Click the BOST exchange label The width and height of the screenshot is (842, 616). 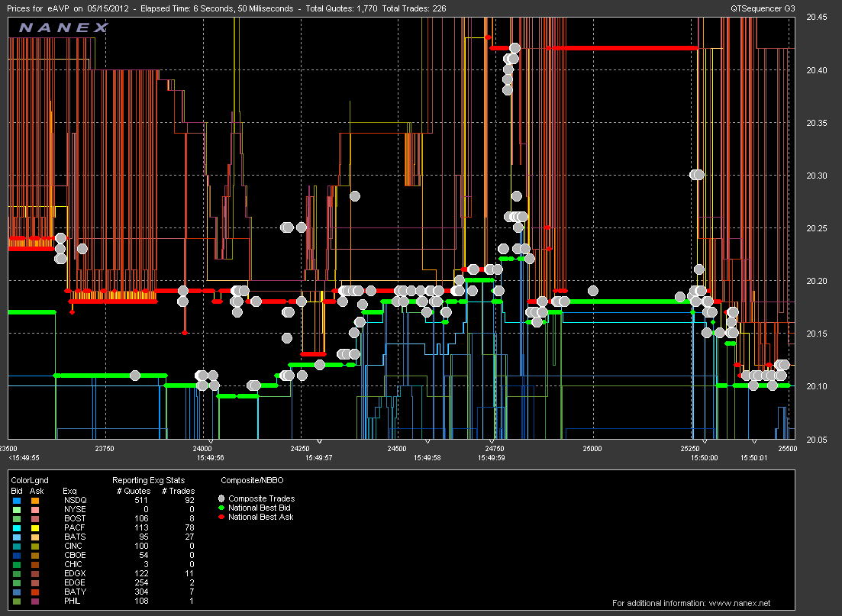click(75, 518)
